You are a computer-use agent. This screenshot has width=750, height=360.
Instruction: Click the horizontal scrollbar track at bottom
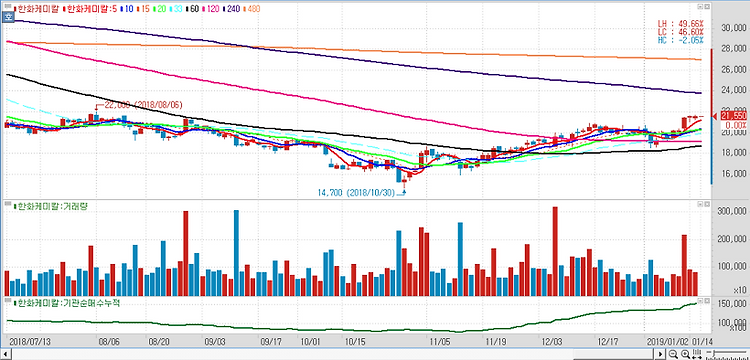click(332, 354)
